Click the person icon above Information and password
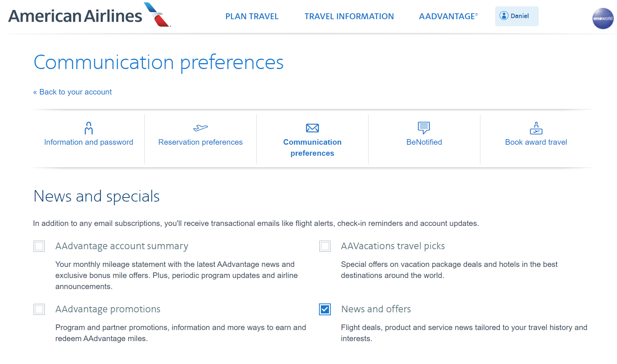The height and width of the screenshot is (364, 617). pyautogui.click(x=89, y=128)
